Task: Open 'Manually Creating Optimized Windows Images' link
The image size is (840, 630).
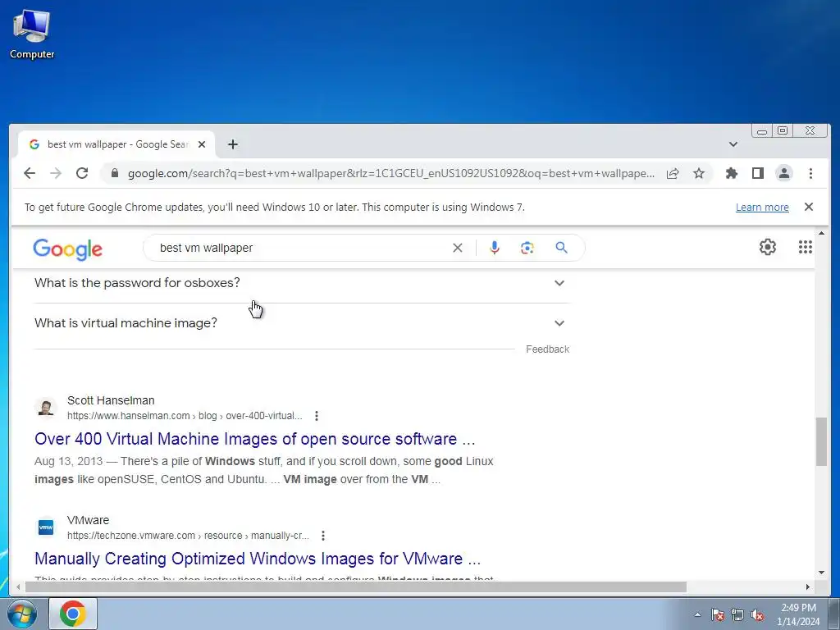Action: (x=258, y=559)
